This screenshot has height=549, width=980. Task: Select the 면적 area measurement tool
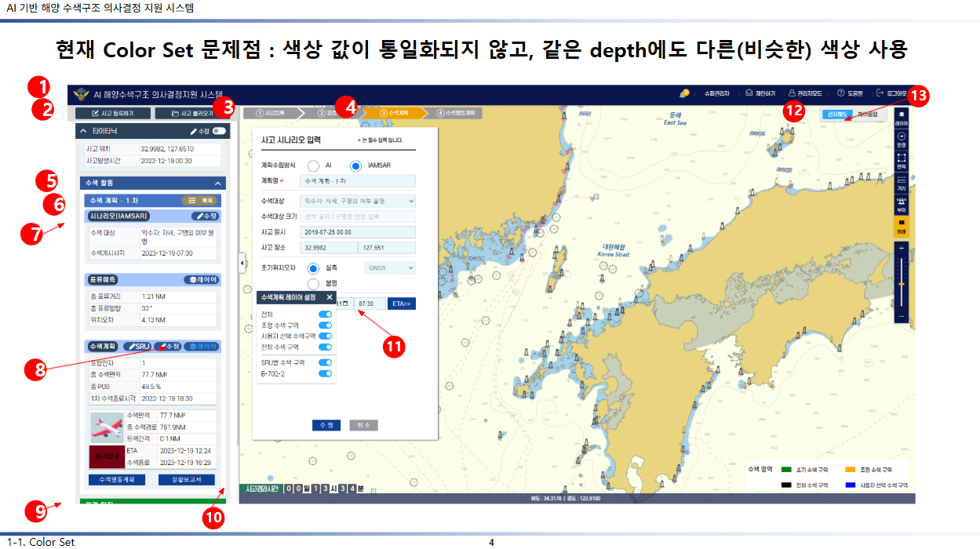pyautogui.click(x=902, y=162)
